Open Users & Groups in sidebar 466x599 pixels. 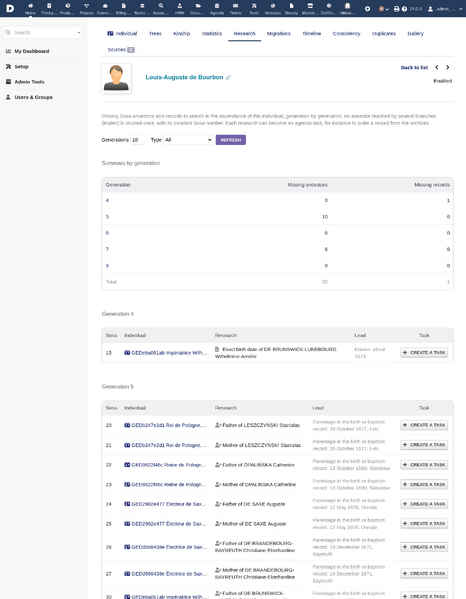coord(34,97)
